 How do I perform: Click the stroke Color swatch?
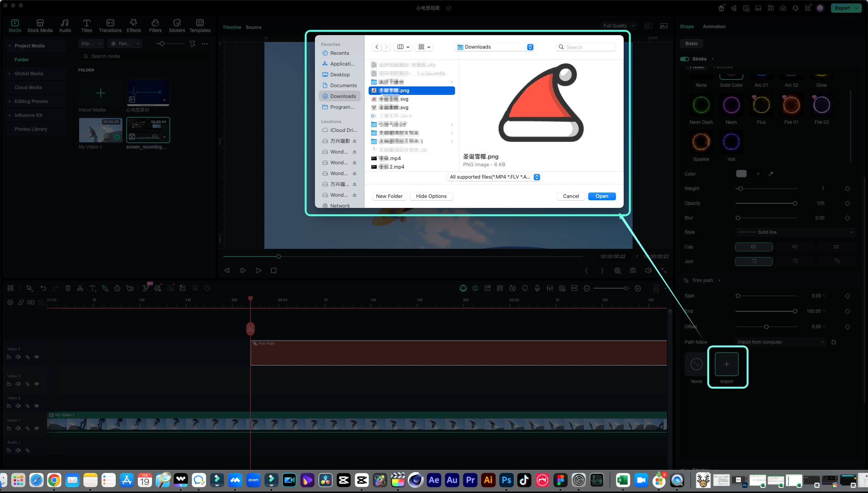741,174
